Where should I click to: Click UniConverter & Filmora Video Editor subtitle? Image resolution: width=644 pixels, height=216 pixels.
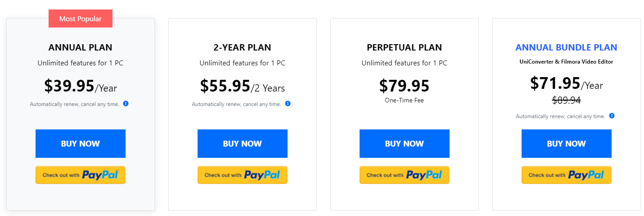click(x=566, y=62)
